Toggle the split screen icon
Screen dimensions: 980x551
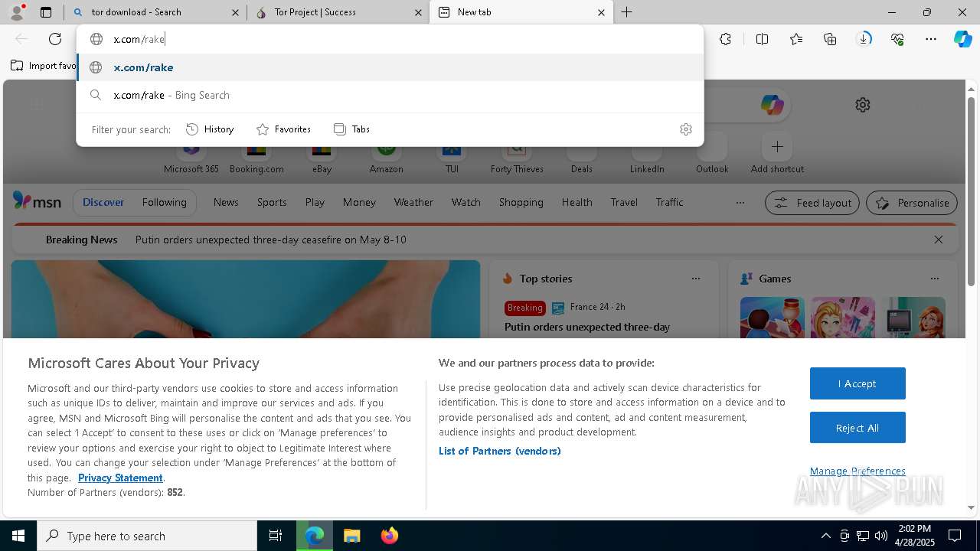click(x=762, y=39)
